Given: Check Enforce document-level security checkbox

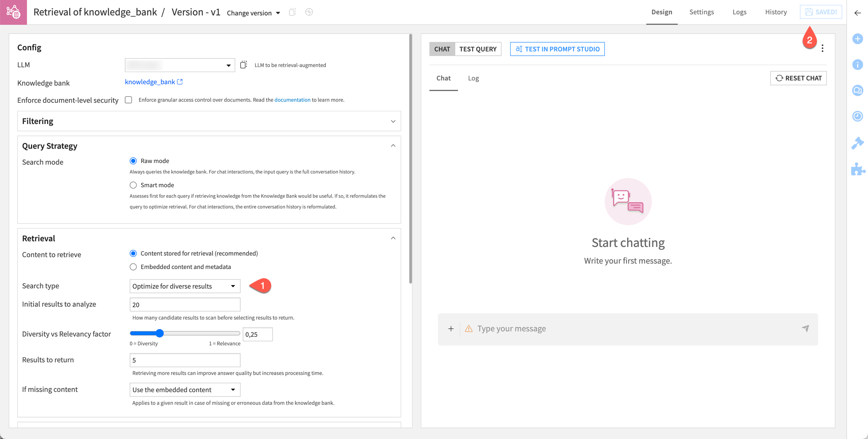Looking at the screenshot, I should [x=128, y=100].
